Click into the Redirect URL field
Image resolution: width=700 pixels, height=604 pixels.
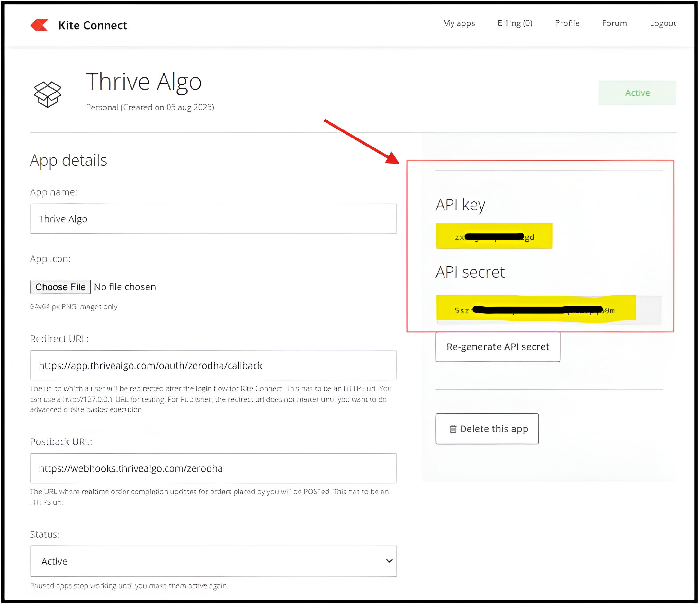coord(213,366)
